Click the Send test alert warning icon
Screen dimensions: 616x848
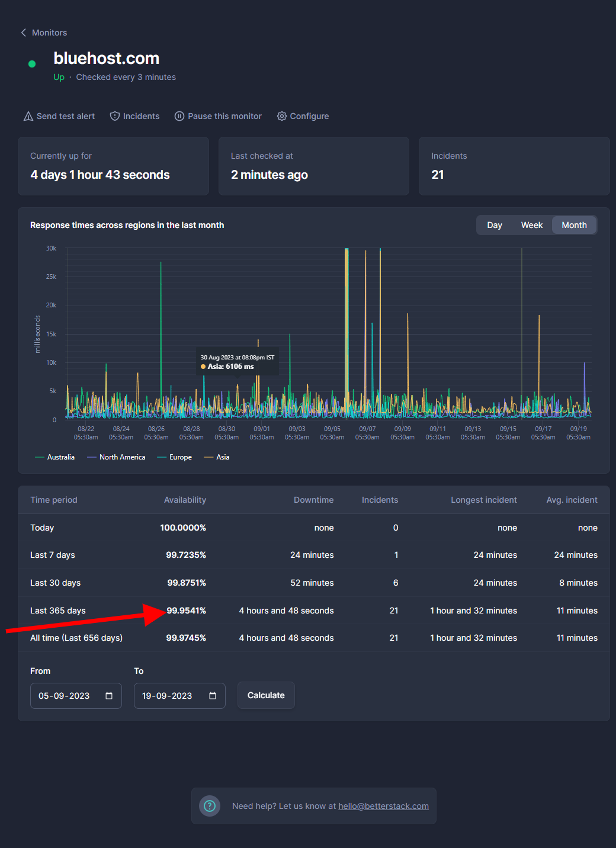tap(28, 116)
